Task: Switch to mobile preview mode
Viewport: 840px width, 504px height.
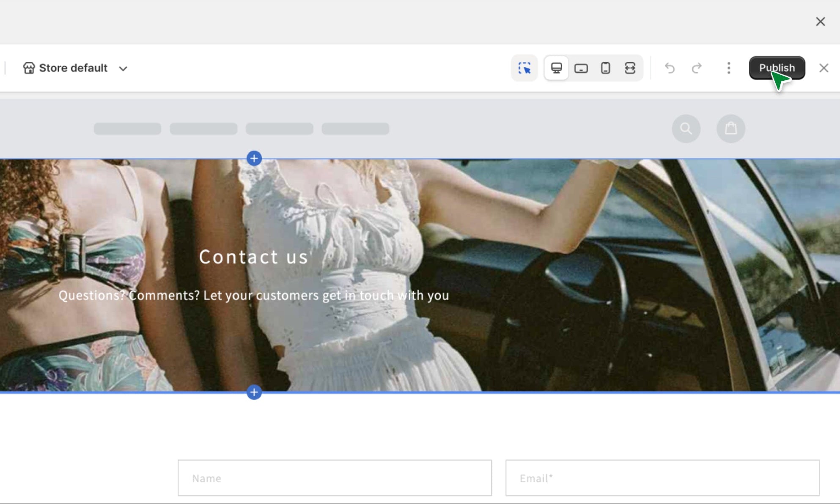Action: click(x=605, y=68)
